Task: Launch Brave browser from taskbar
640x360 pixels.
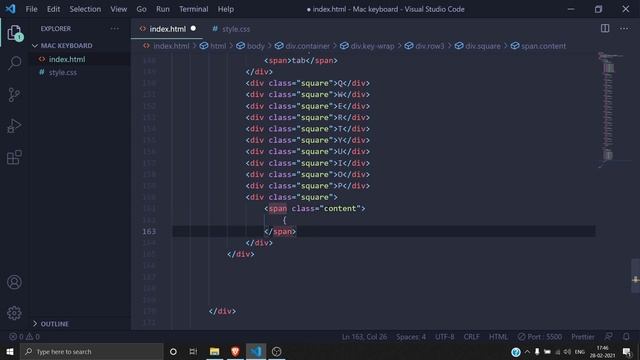Action: (x=235, y=351)
